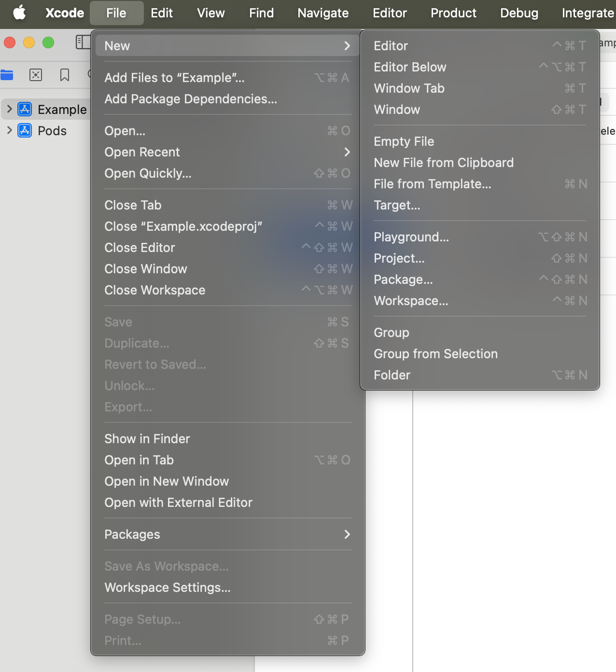Select Open Quickly…
Image resolution: width=616 pixels, height=672 pixels.
click(x=227, y=173)
